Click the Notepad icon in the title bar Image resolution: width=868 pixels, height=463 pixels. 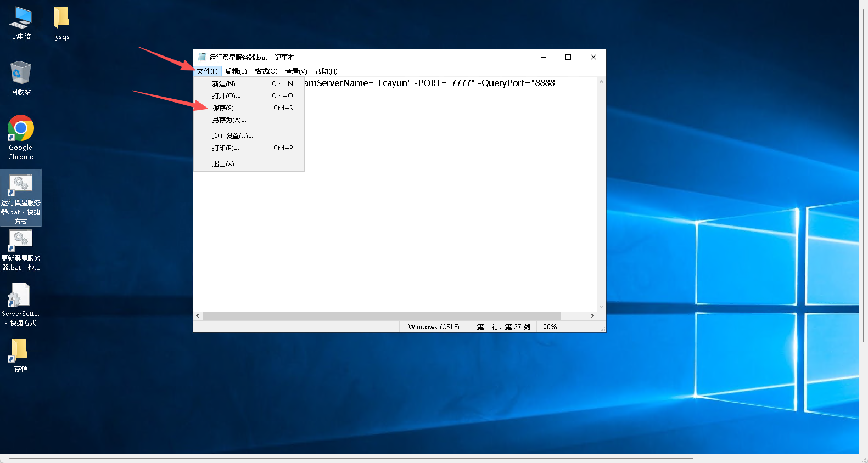click(202, 57)
